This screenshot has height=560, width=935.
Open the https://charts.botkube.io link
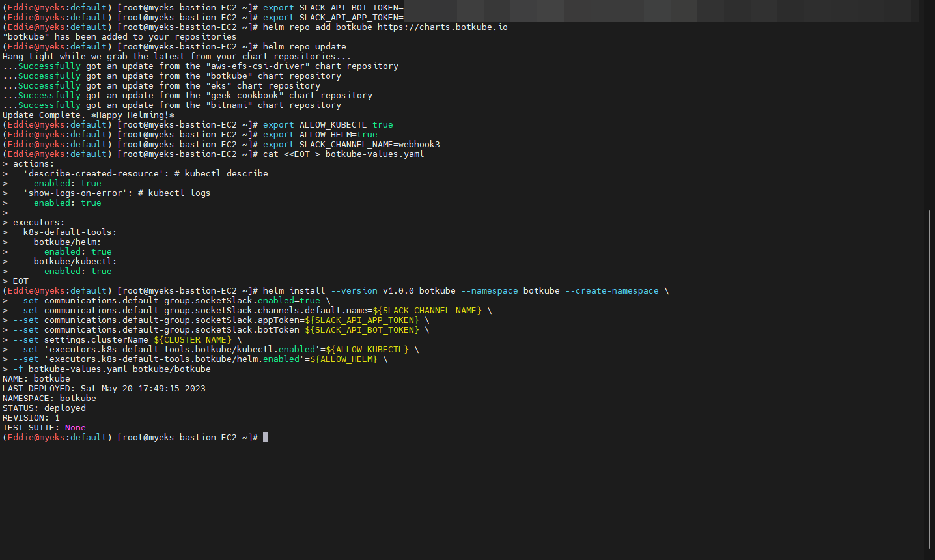(x=443, y=27)
